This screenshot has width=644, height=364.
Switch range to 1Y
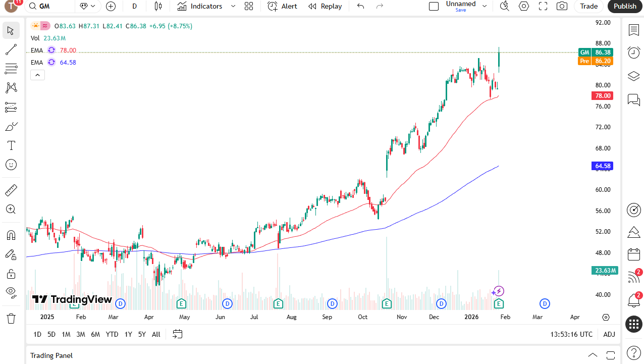[128, 334]
